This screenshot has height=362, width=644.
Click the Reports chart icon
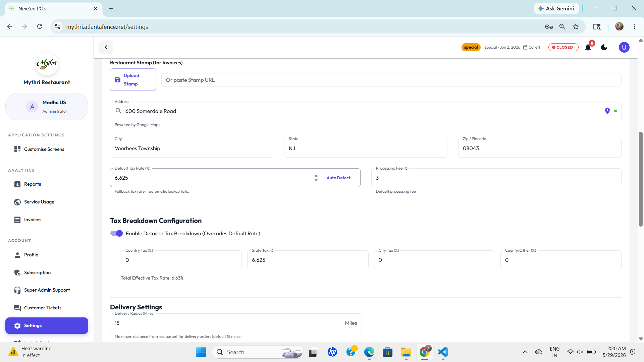(x=17, y=184)
